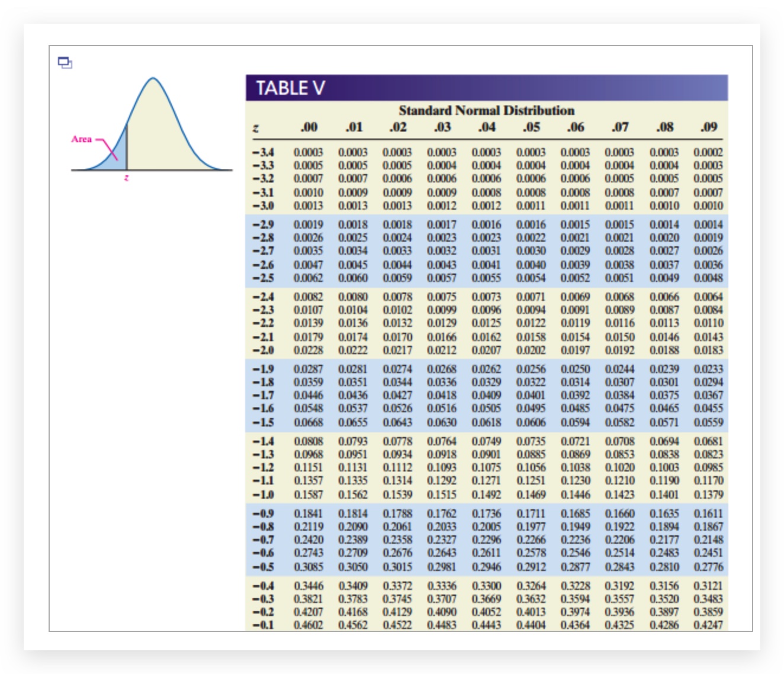The width and height of the screenshot is (784, 674).
Task: Click the −3.4 row label
Action: click(263, 152)
